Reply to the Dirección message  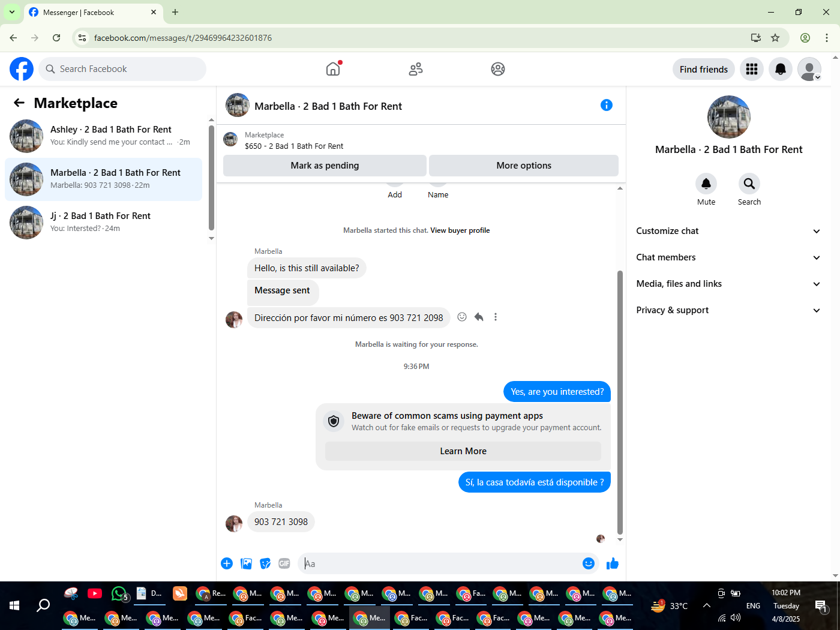479,317
